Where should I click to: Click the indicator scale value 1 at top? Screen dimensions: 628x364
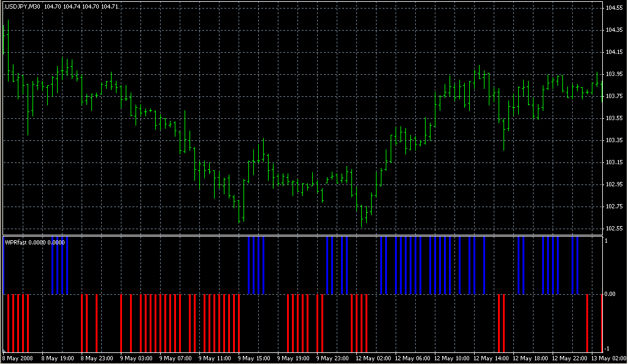pos(607,240)
